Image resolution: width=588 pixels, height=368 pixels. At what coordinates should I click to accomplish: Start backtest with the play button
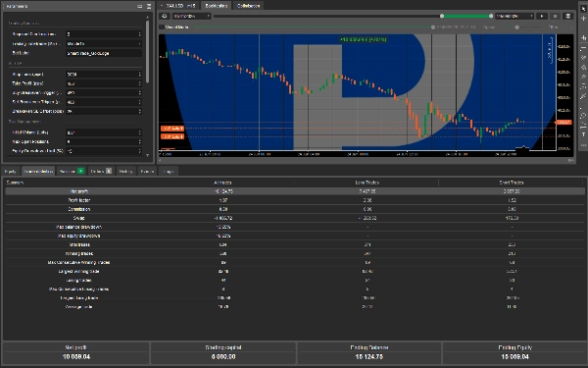click(x=542, y=16)
